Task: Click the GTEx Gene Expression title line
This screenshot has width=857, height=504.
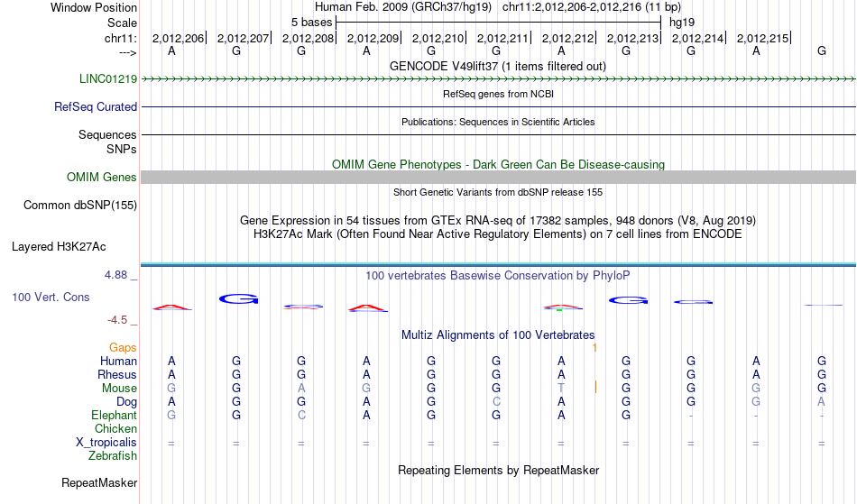Action: click(498, 221)
